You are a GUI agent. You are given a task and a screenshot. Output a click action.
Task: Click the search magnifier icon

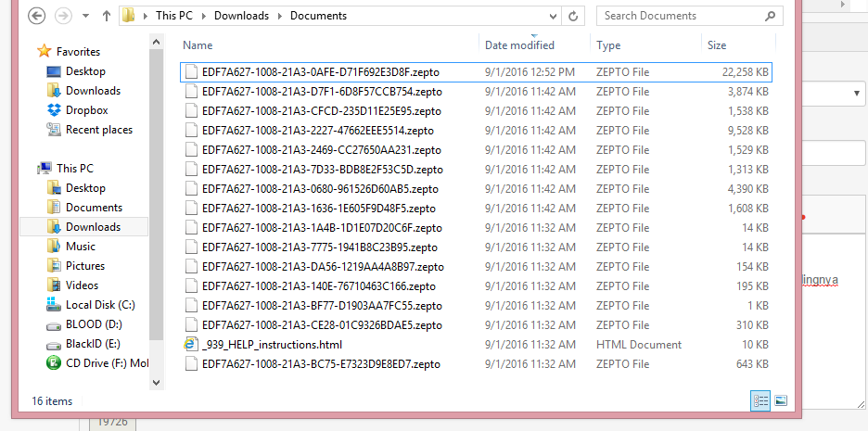click(x=770, y=16)
